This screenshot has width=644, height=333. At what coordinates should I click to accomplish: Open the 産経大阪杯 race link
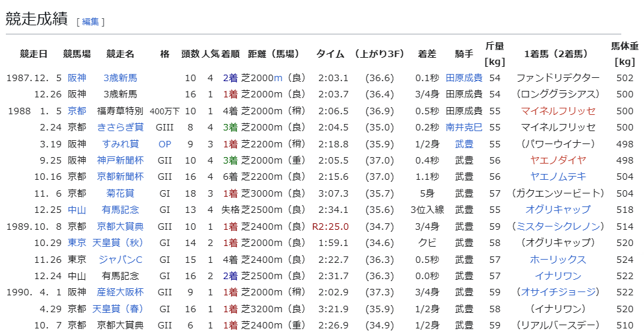pos(120,292)
